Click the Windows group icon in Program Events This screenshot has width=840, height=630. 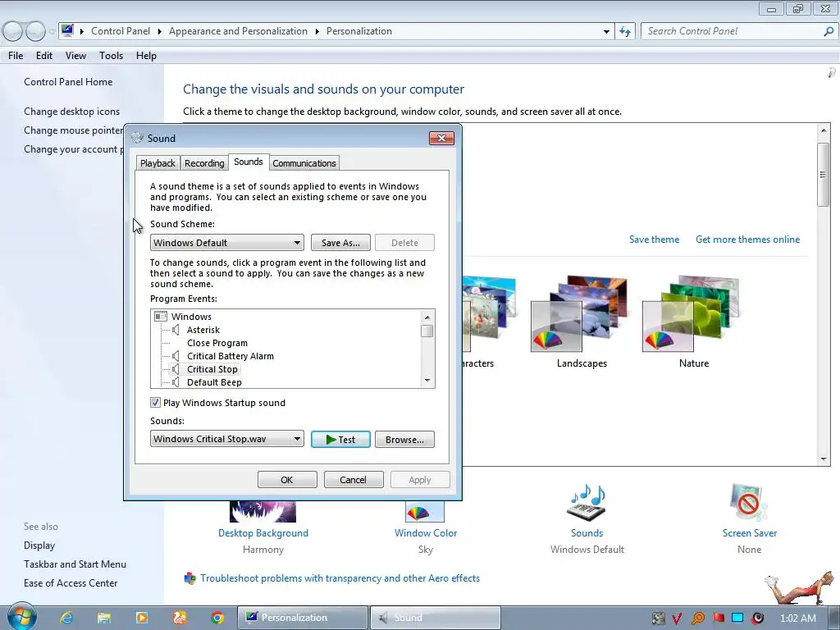point(161,317)
